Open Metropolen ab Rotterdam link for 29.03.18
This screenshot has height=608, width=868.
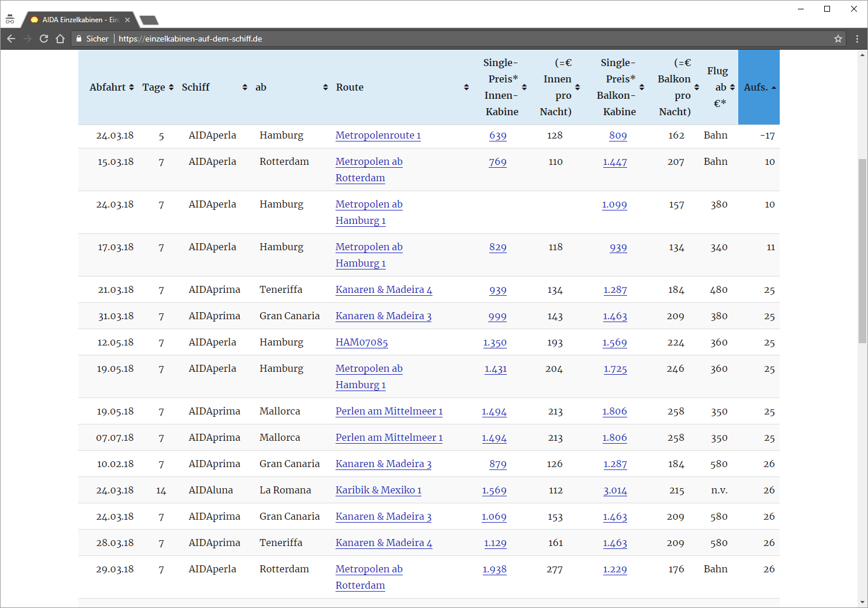(369, 577)
